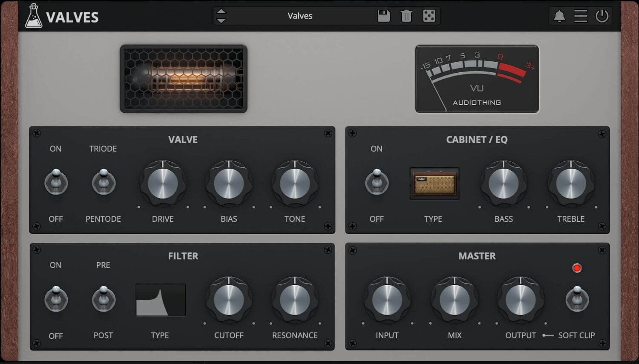Click the Input knob
Screen dimensions: 639x364
click(387, 300)
